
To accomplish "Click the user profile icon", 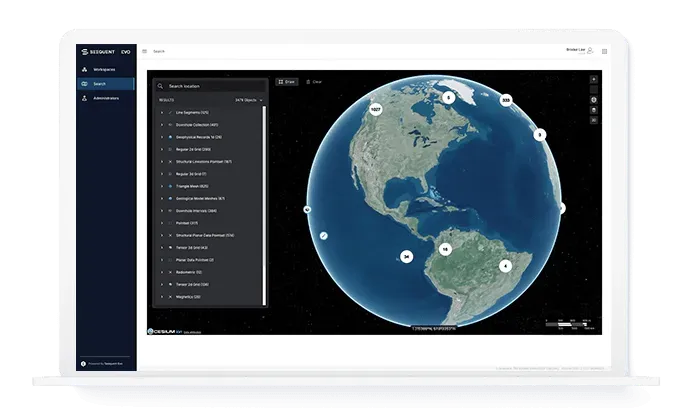I will (590, 50).
